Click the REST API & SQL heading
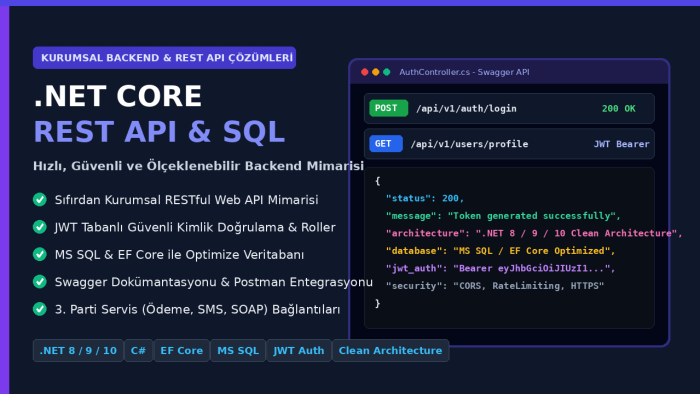 coord(159,132)
